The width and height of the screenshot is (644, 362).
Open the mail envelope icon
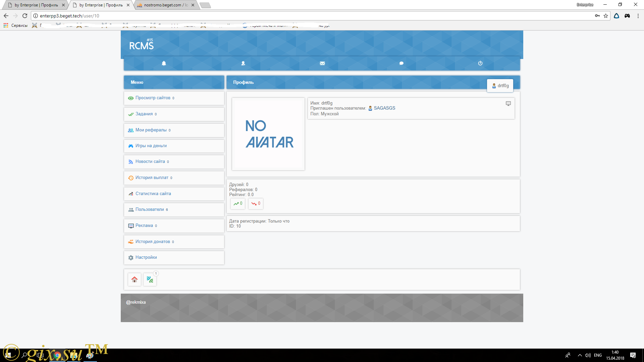pos(322,63)
